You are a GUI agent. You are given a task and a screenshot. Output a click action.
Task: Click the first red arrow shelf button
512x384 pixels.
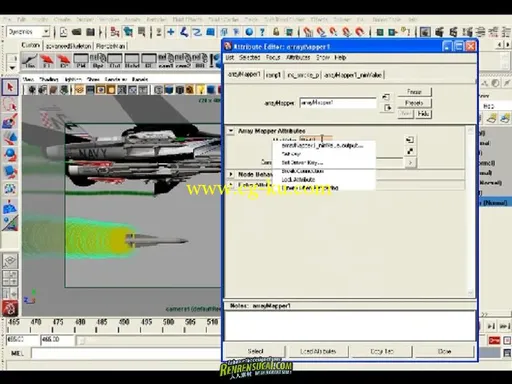pos(47,61)
